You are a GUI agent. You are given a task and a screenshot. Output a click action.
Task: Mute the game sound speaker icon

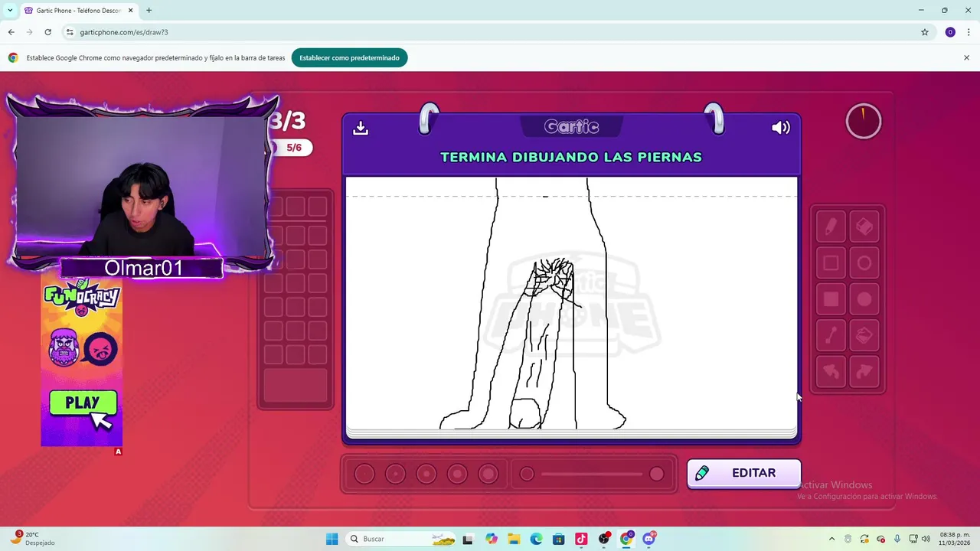[x=780, y=128]
